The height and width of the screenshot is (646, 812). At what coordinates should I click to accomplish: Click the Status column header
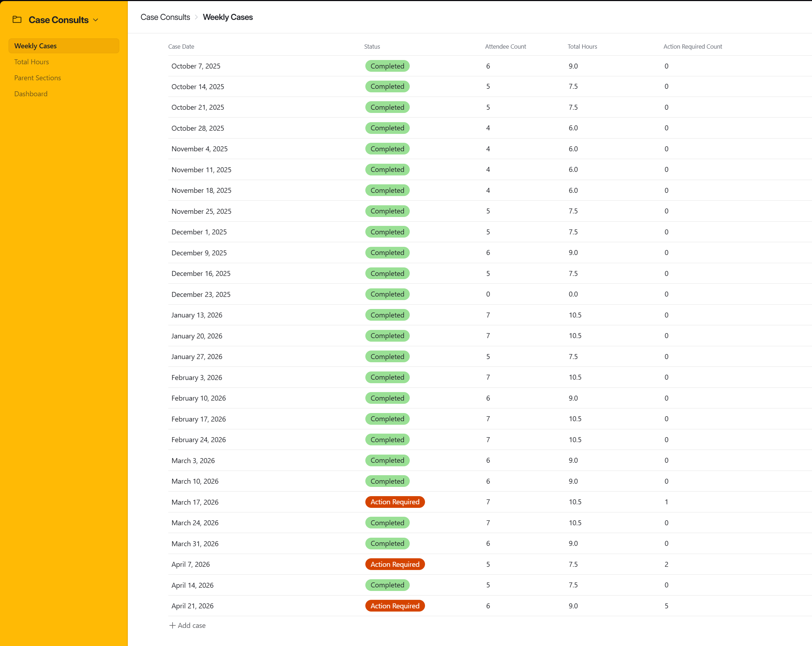coord(372,47)
